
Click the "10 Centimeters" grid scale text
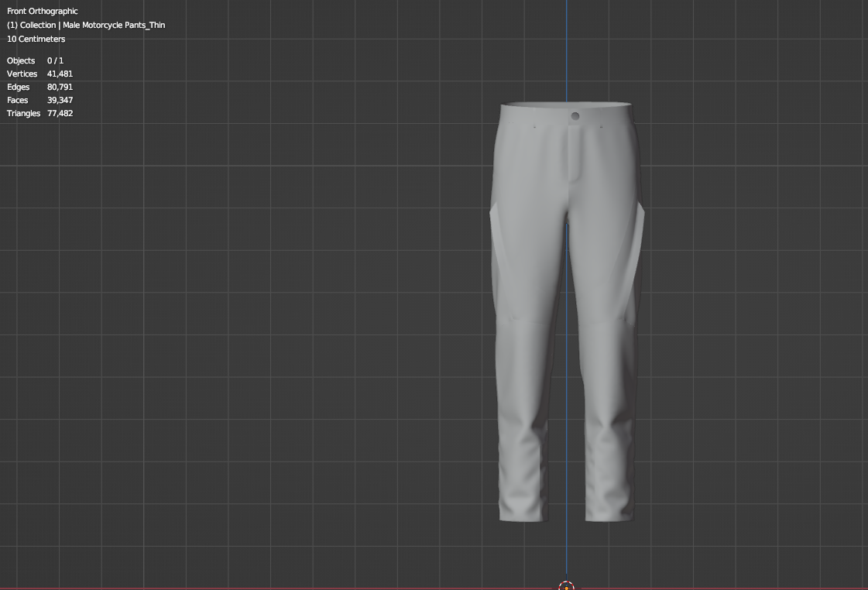tap(36, 39)
